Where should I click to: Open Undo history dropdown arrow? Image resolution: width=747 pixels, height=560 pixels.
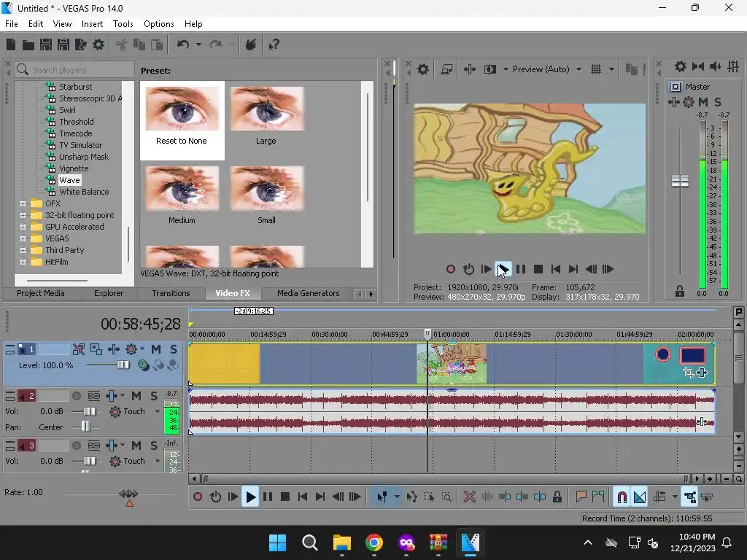[198, 44]
